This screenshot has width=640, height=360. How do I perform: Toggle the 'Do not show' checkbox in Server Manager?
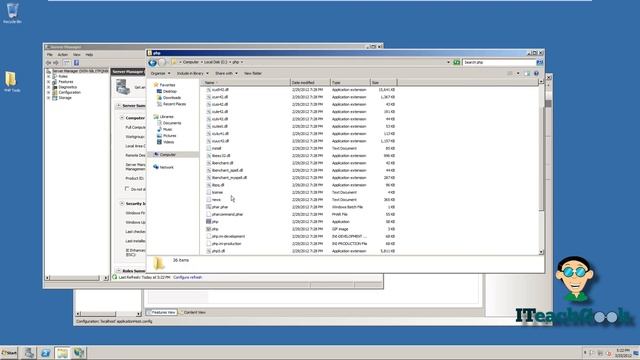[127, 189]
